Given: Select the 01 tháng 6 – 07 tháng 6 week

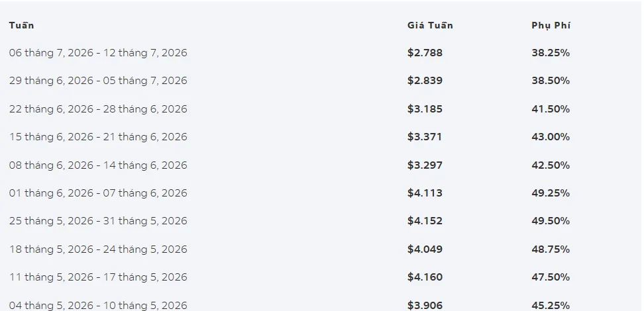Looking at the screenshot, I should 98,193.
